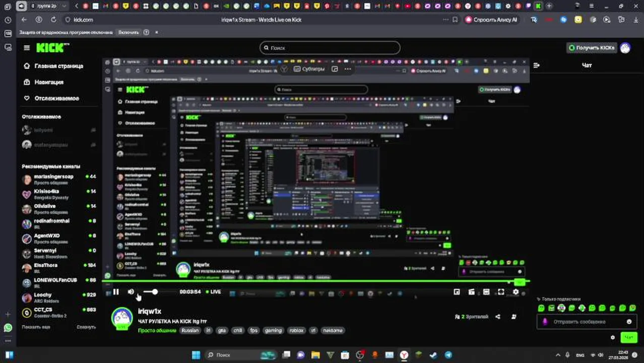This screenshot has width=644, height=363.
Task: Click the purple icon in chat input
Action: [545, 322]
